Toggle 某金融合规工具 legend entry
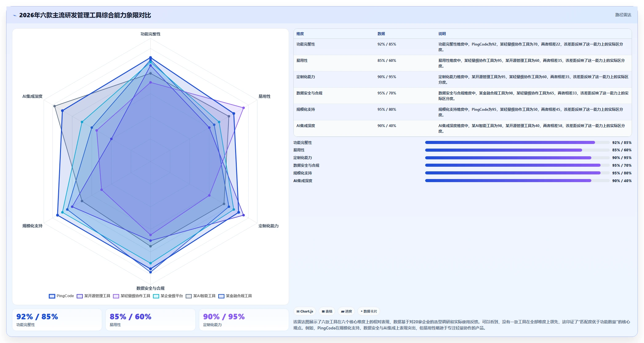This screenshot has height=343, width=644. click(x=235, y=296)
